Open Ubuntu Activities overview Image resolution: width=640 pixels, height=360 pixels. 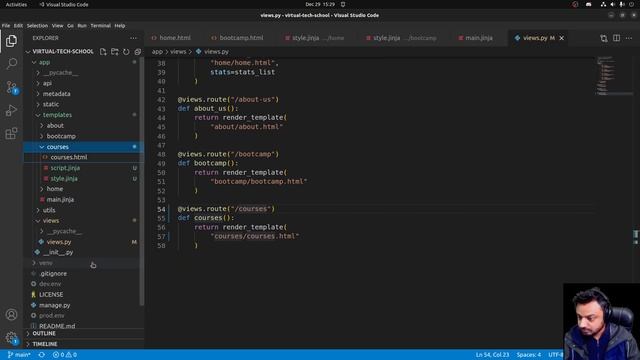(x=16, y=4)
